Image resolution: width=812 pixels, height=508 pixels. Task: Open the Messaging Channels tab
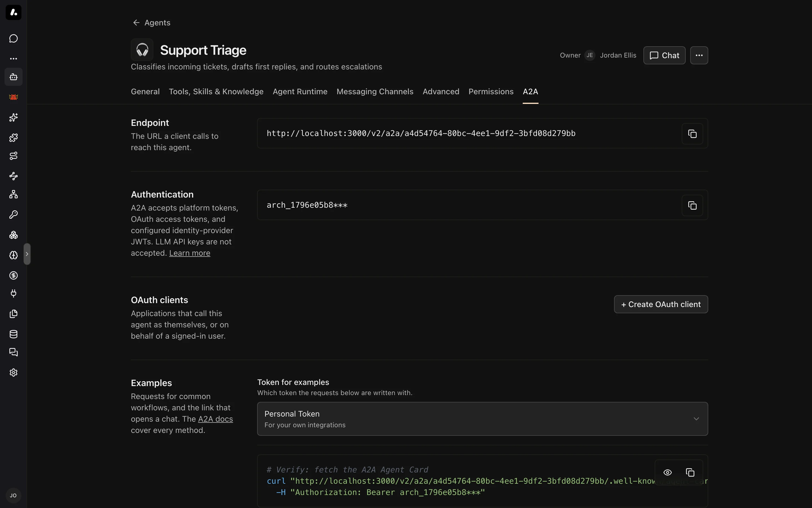(375, 92)
